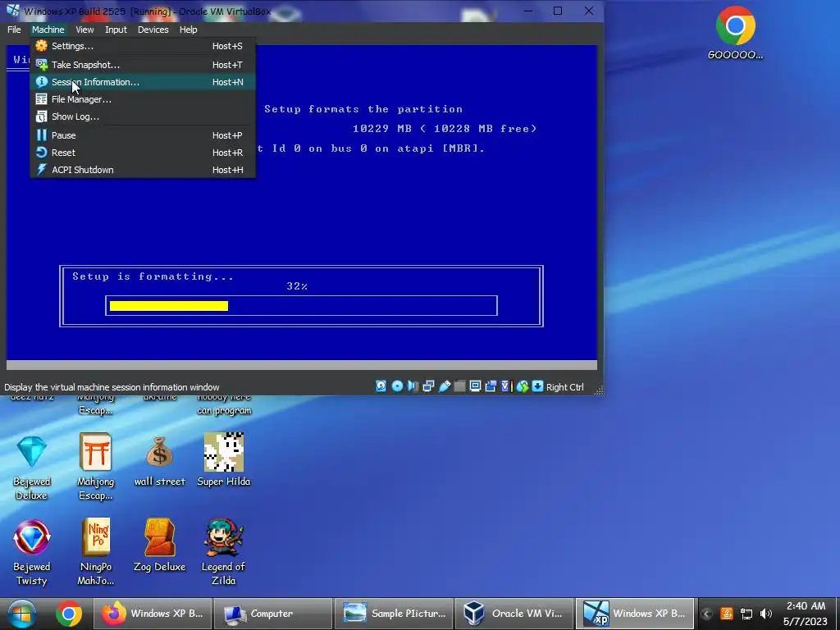
Task: Click the mouse integration status icon
Action: pyautogui.click(x=523, y=386)
